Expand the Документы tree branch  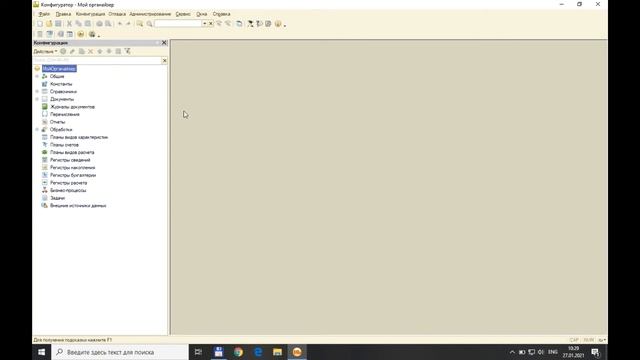37,99
